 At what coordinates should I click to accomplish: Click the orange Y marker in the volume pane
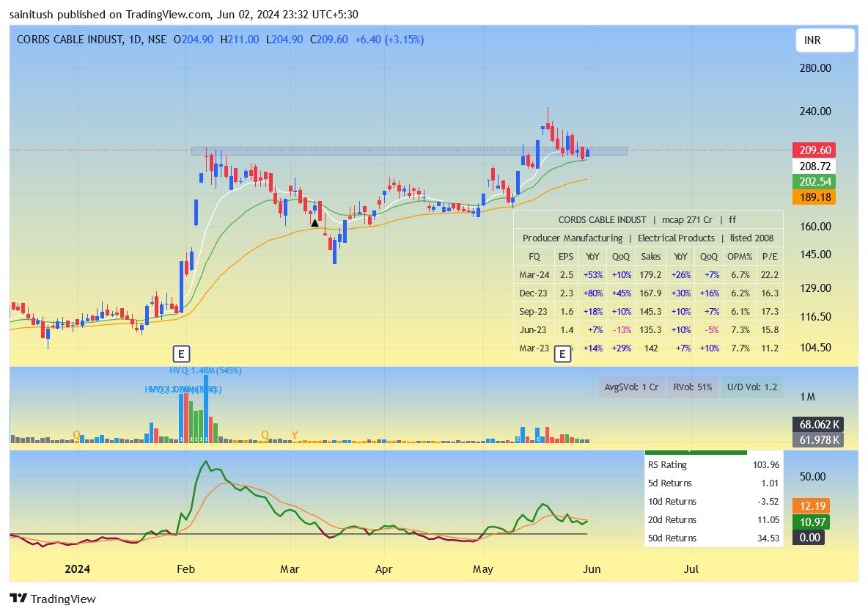coord(295,436)
